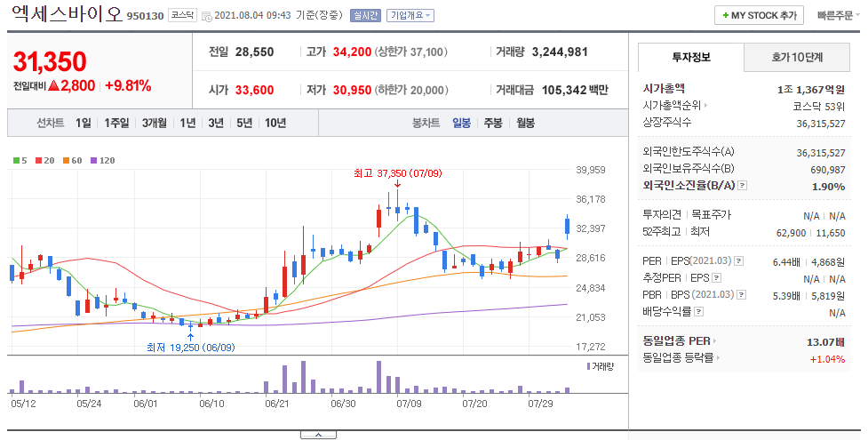Click the latest blue candlestick on chart
Viewport: 868px width, 440px height.
[x=567, y=226]
